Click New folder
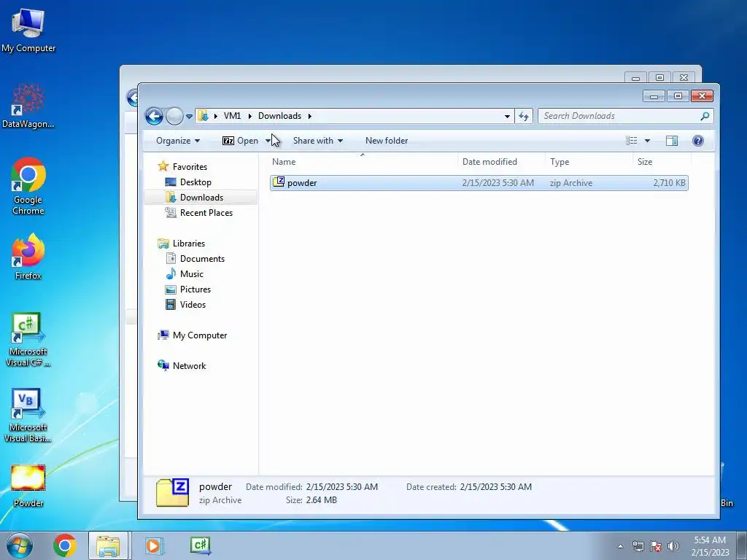The width and height of the screenshot is (747, 560). [x=387, y=141]
